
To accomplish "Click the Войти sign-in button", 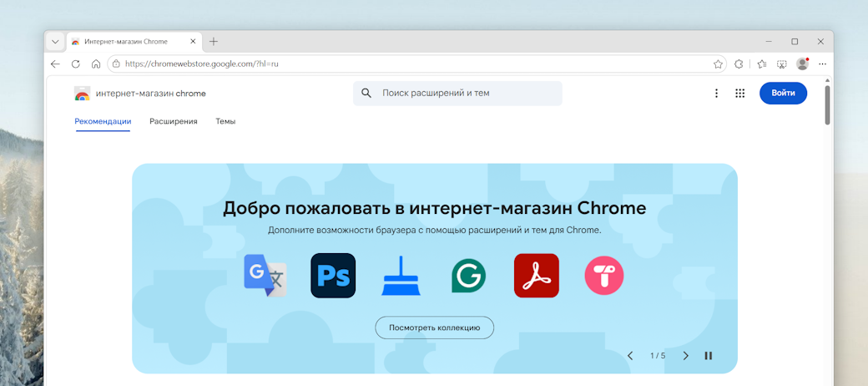I will point(784,93).
